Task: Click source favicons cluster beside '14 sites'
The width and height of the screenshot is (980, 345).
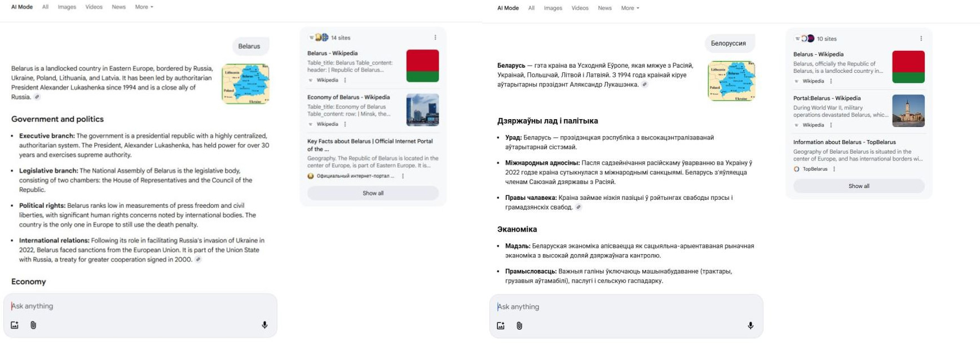Action: click(319, 37)
